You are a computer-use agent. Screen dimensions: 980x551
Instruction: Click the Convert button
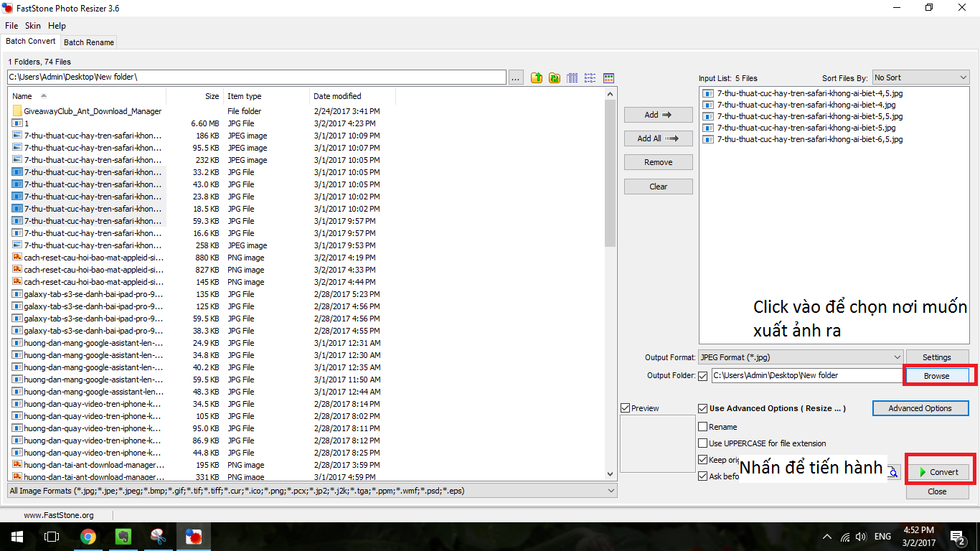(x=938, y=471)
